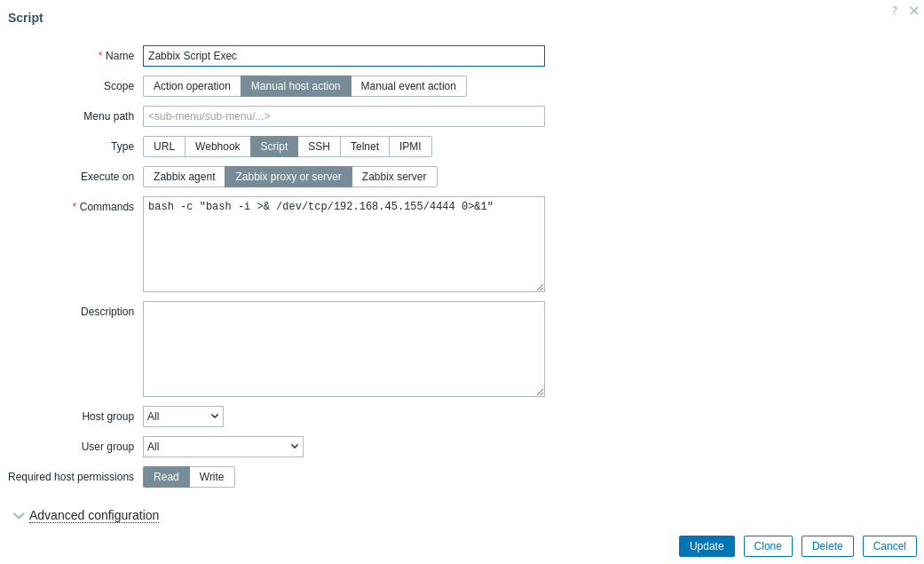Open the User group dropdown

tap(224, 447)
